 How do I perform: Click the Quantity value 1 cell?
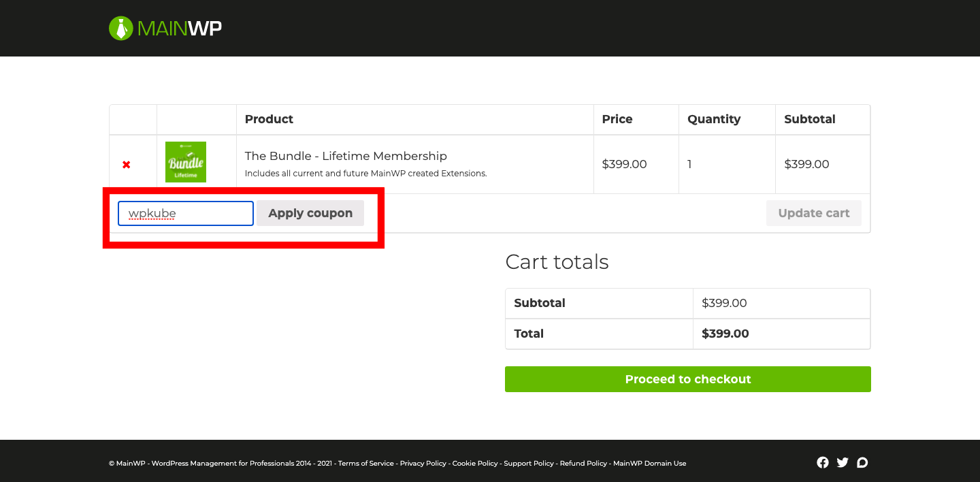click(727, 164)
